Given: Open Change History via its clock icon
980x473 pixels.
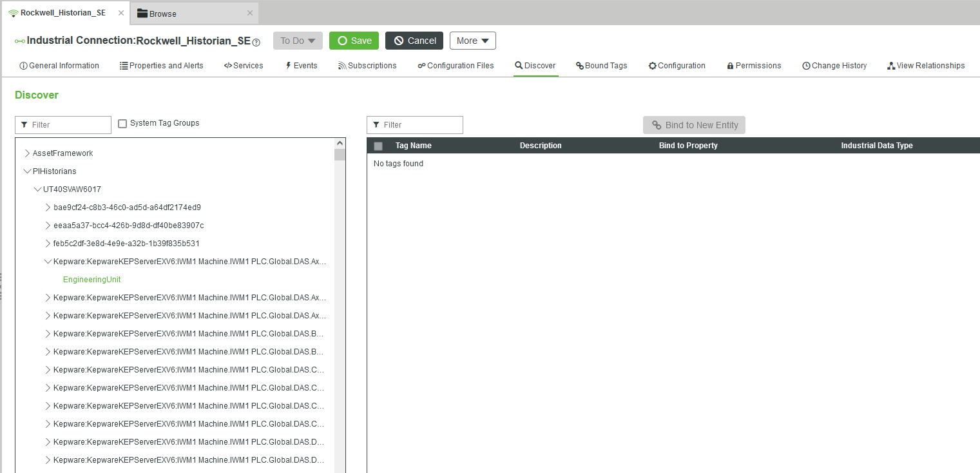Looking at the screenshot, I should pyautogui.click(x=806, y=65).
